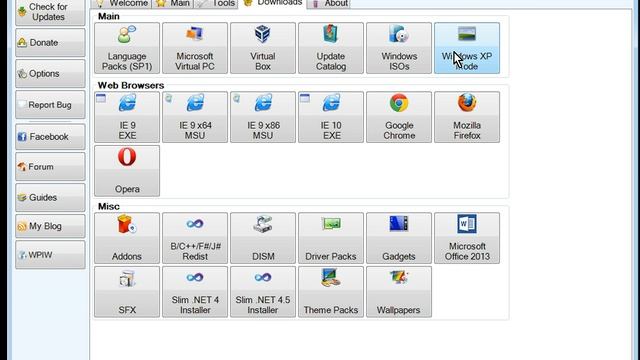Open the Gadgets tile
The image size is (640, 360).
point(399,238)
